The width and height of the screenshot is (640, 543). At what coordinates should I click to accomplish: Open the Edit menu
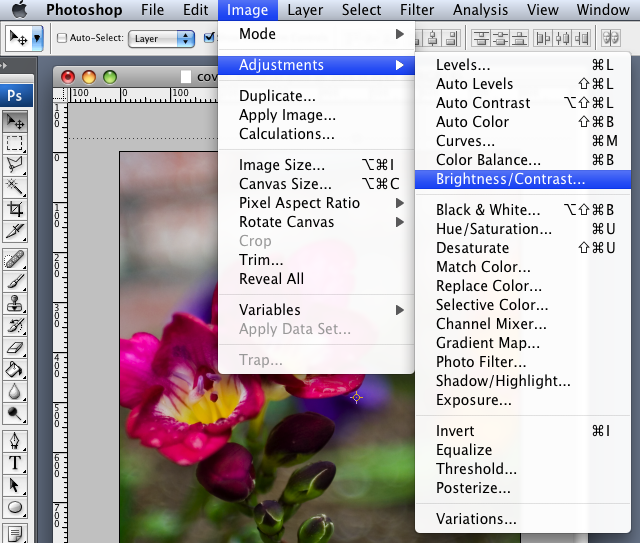tap(196, 10)
